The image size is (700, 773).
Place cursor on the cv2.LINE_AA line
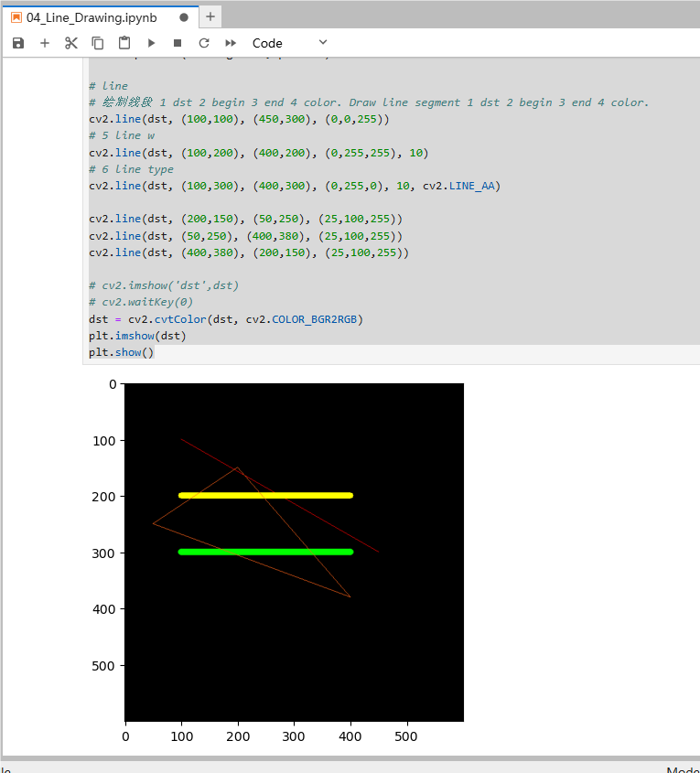pos(295,186)
